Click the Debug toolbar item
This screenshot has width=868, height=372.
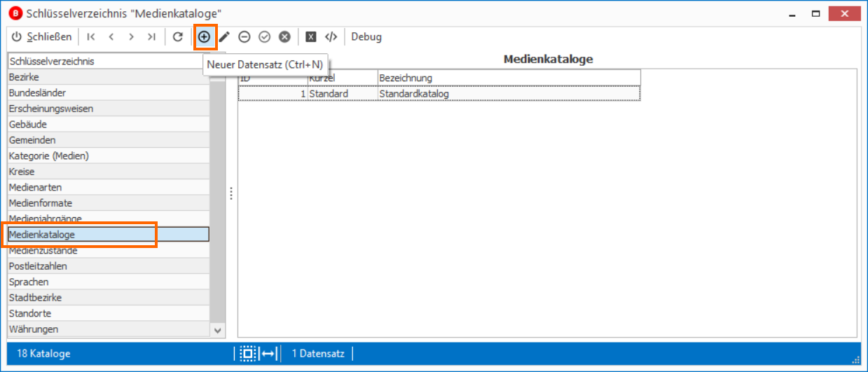366,36
